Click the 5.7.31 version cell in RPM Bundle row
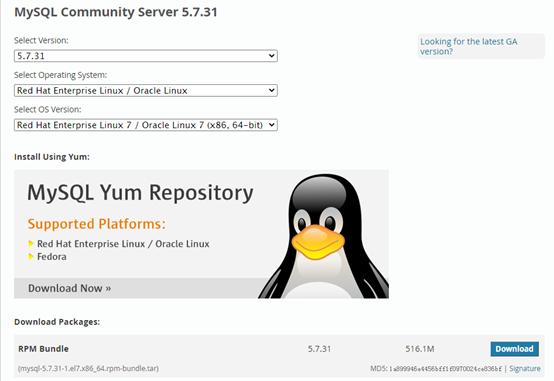Image resolution: width=554 pixels, height=381 pixels. coord(319,349)
